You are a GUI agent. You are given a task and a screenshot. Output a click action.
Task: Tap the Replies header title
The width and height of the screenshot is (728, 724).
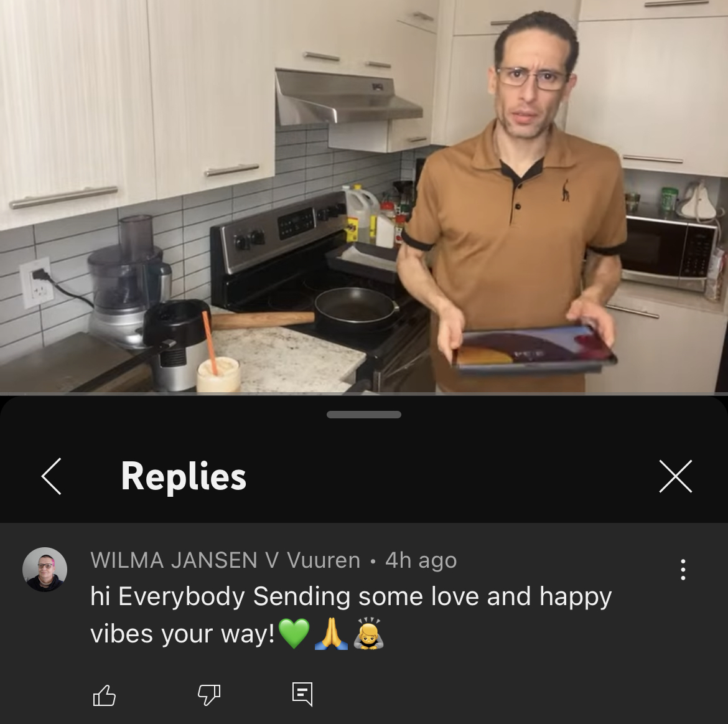(184, 476)
